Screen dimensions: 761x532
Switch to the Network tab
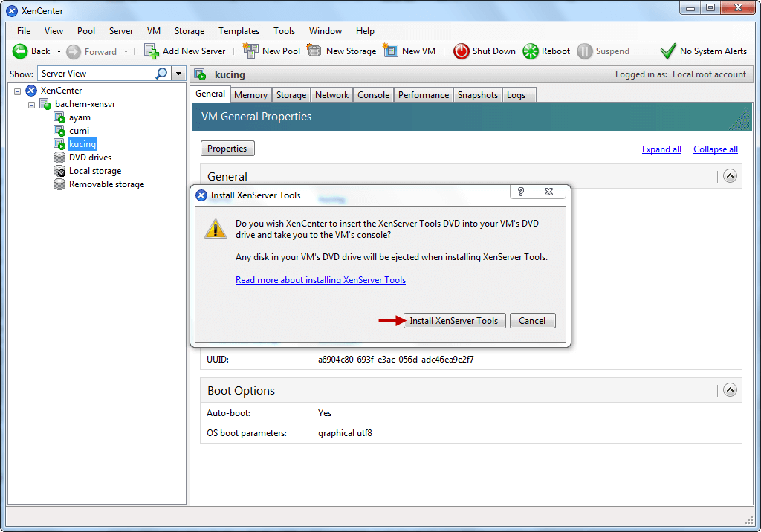[332, 95]
